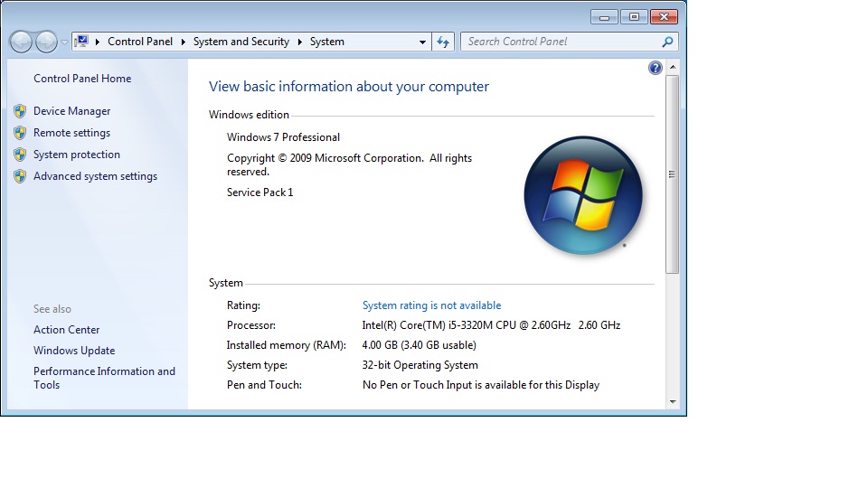Open Windows Update link
Viewport: 868px width, 488px height.
74,351
